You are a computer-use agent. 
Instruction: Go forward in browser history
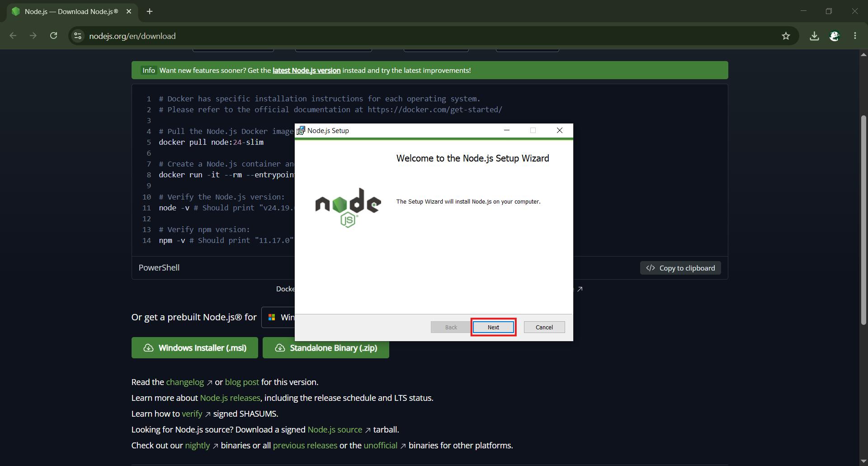click(33, 36)
